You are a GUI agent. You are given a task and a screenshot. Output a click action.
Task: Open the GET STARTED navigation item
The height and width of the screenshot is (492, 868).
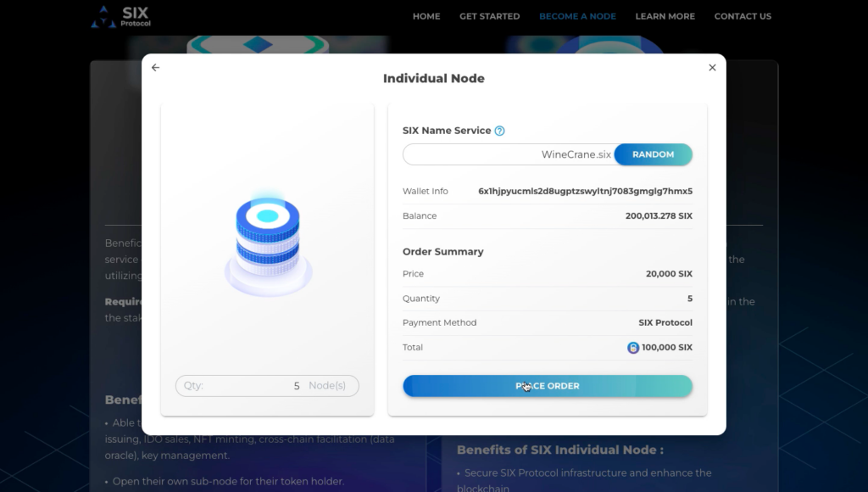489,15
